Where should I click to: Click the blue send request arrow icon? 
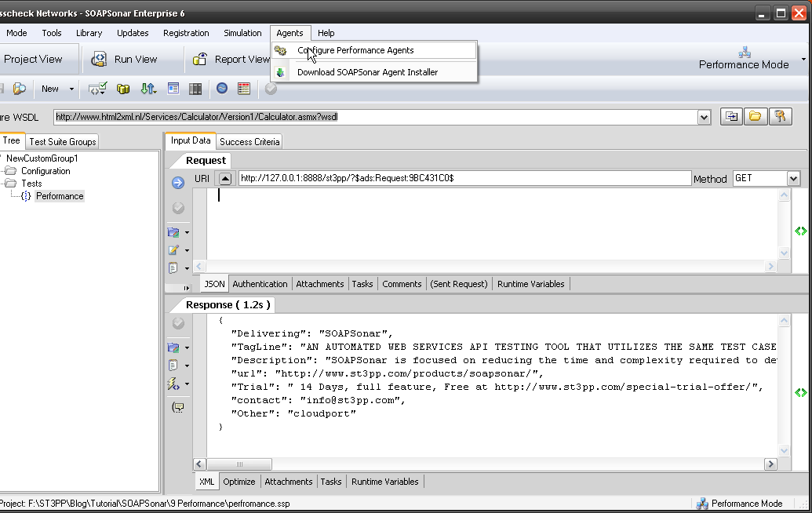[177, 182]
